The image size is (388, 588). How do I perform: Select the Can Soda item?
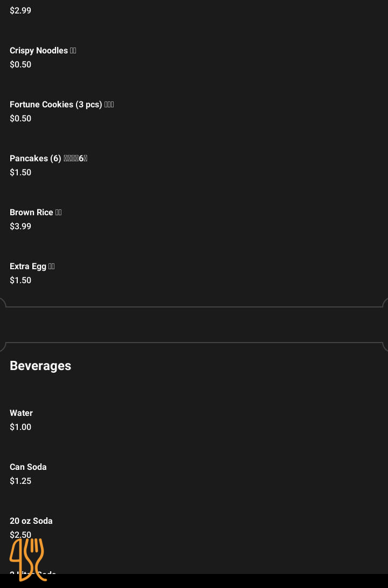tap(28, 467)
